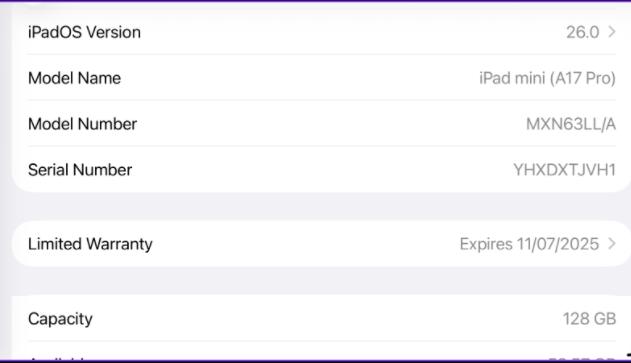Click the Expires 11/07/2025 warranty link
Viewport: 631px width, 363px height.
[529, 244]
